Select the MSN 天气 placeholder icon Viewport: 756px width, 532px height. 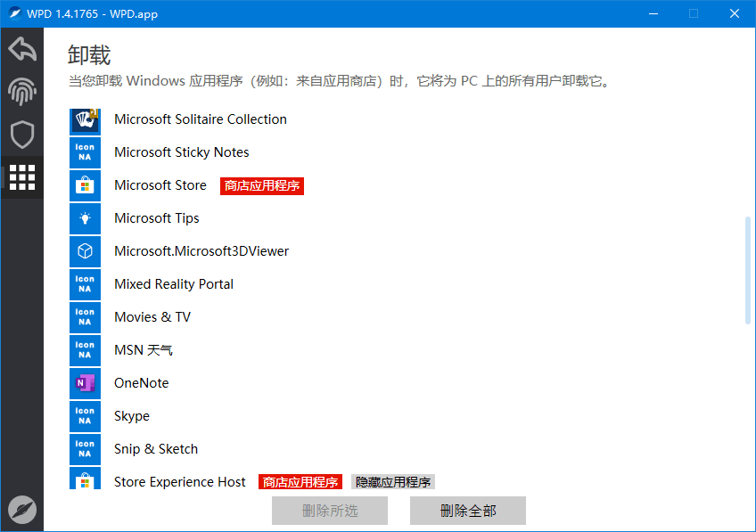85,350
